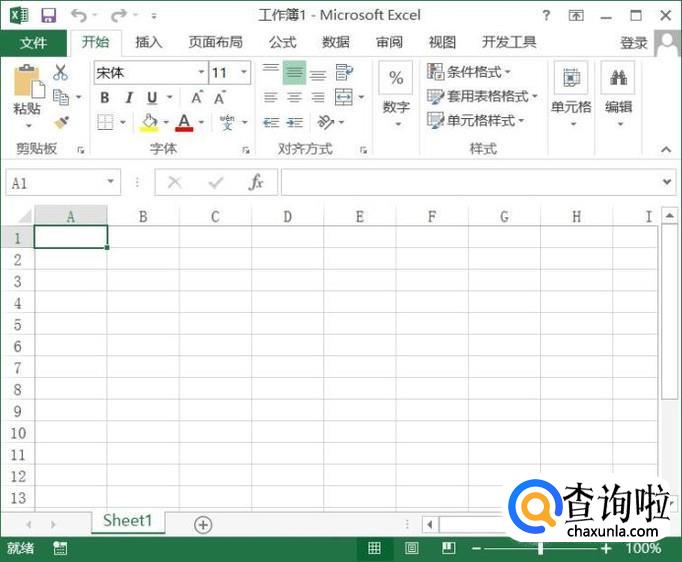Undo the last action
The height and width of the screenshot is (562, 682).
pos(78,16)
